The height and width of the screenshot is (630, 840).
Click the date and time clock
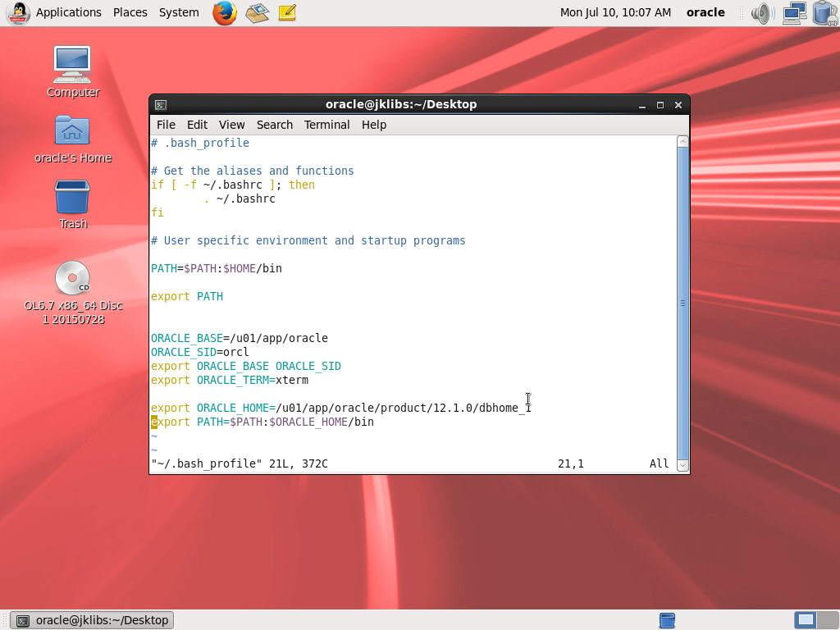[x=615, y=12]
